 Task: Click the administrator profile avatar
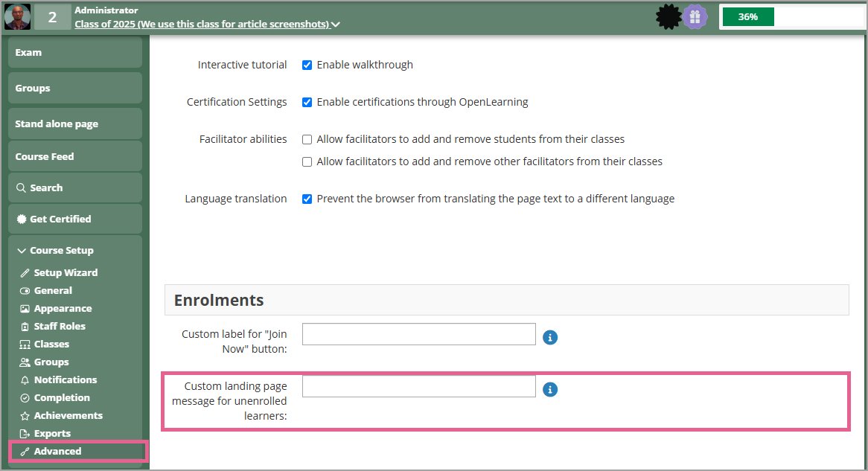tap(17, 16)
